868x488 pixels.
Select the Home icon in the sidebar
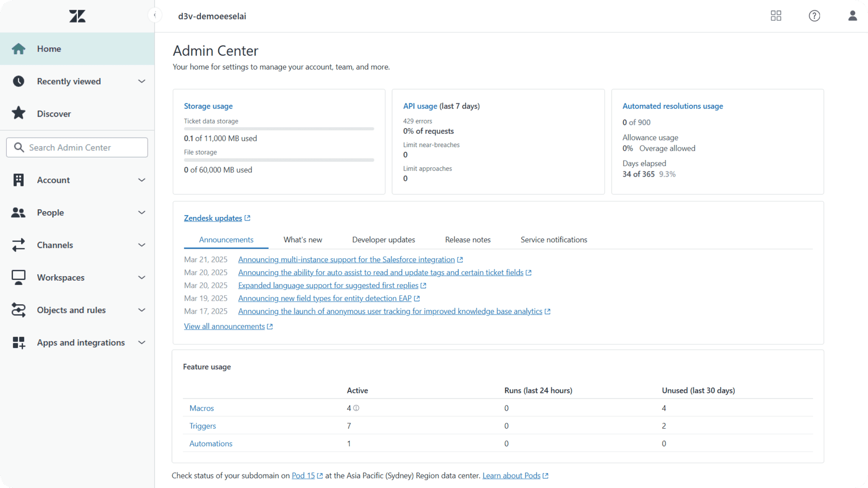19,49
